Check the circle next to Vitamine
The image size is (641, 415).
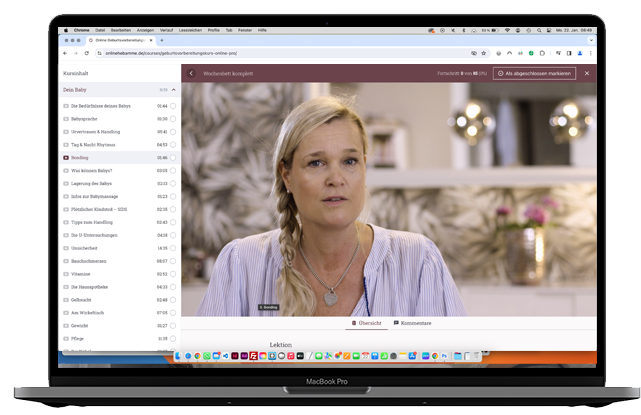tap(173, 273)
